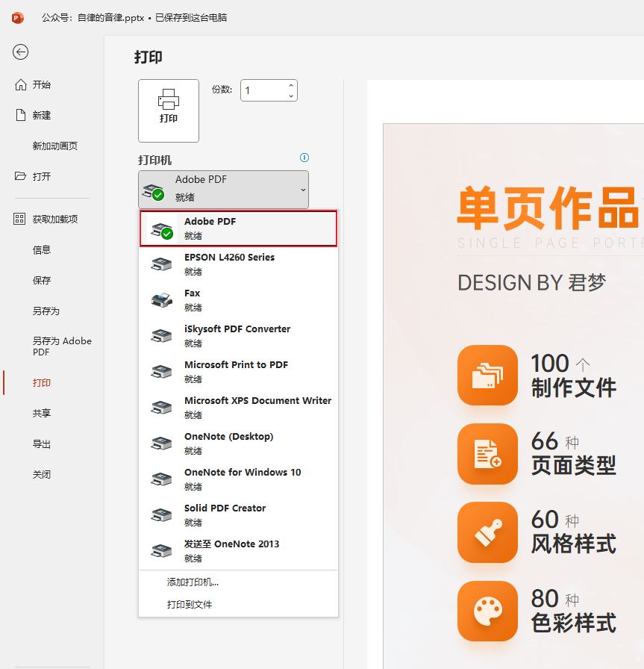Viewport: 644px width, 669px height.
Task: Click Add Printer option
Action: [193, 582]
